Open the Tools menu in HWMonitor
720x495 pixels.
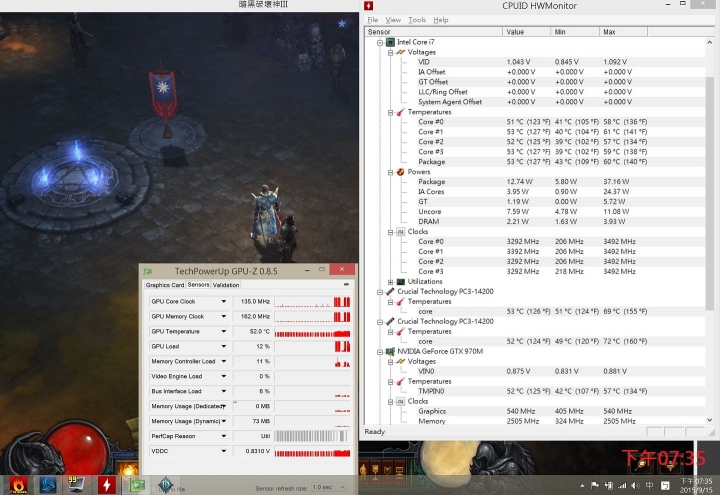[417, 20]
